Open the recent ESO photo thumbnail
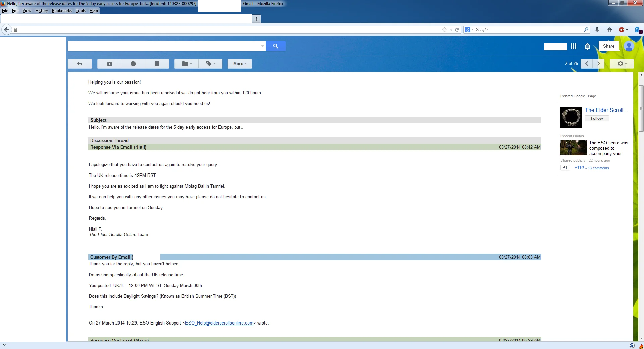644x349 pixels. pyautogui.click(x=574, y=148)
